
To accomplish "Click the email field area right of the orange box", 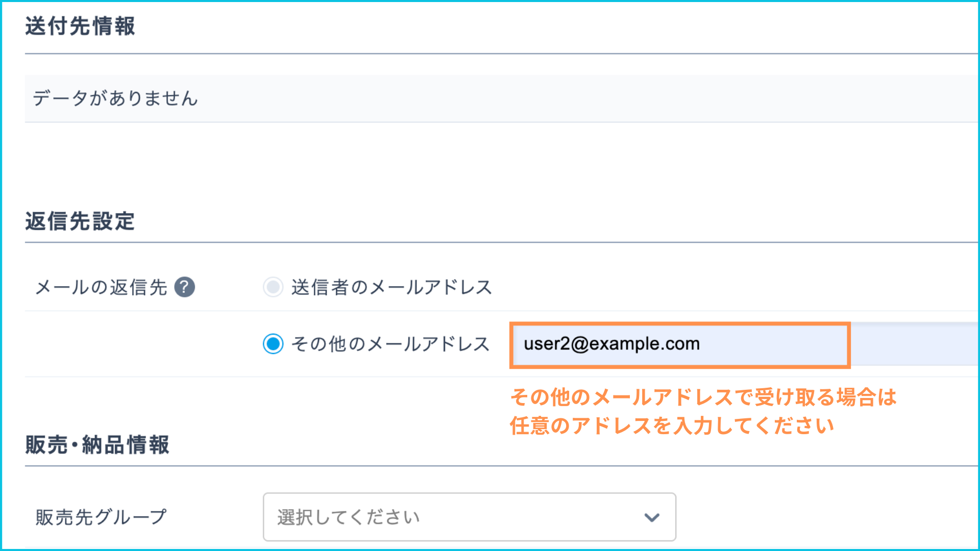I will 914,344.
